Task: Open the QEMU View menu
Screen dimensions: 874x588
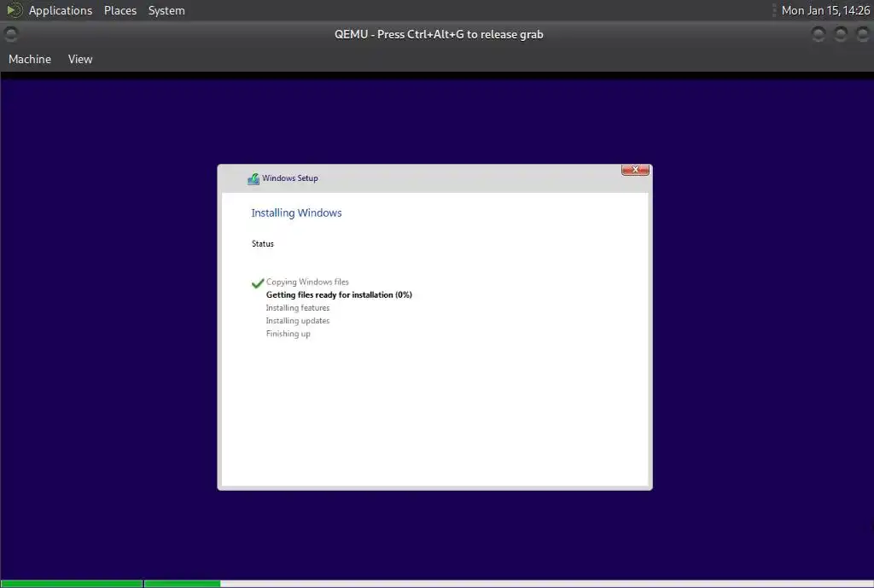Action: pos(80,59)
